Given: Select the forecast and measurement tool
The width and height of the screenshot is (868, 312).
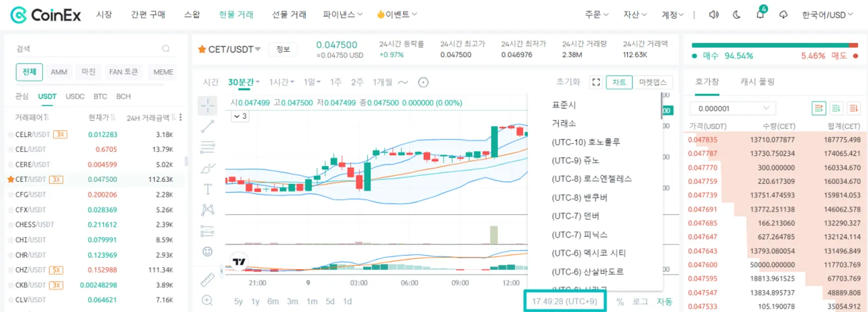Looking at the screenshot, I should (x=207, y=231).
